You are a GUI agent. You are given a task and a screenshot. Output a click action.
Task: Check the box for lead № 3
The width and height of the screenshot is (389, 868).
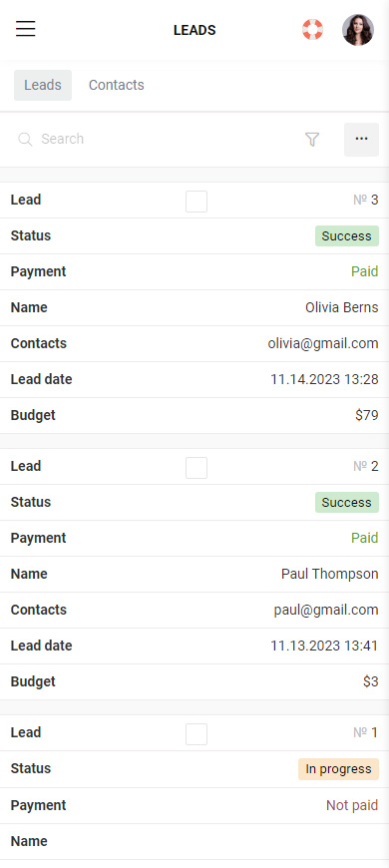coord(196,202)
